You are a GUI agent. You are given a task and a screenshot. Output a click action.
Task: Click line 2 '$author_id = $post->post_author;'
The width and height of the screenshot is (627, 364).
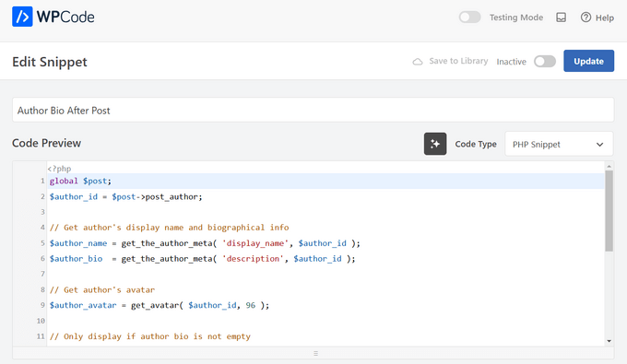click(126, 196)
